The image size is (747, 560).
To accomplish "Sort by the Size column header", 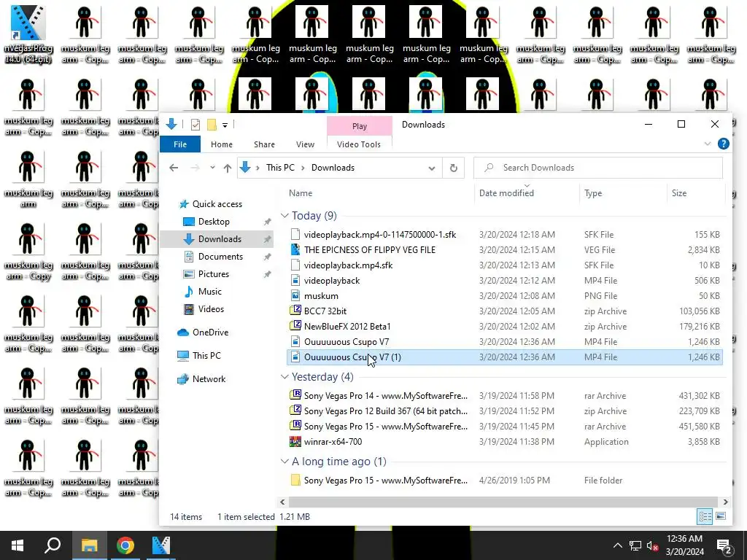I will (679, 192).
